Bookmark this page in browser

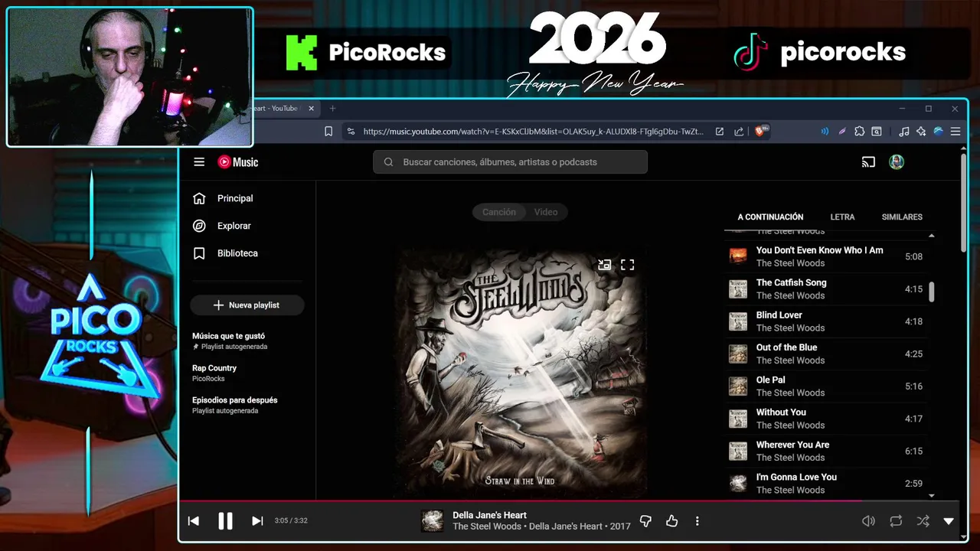(x=328, y=132)
